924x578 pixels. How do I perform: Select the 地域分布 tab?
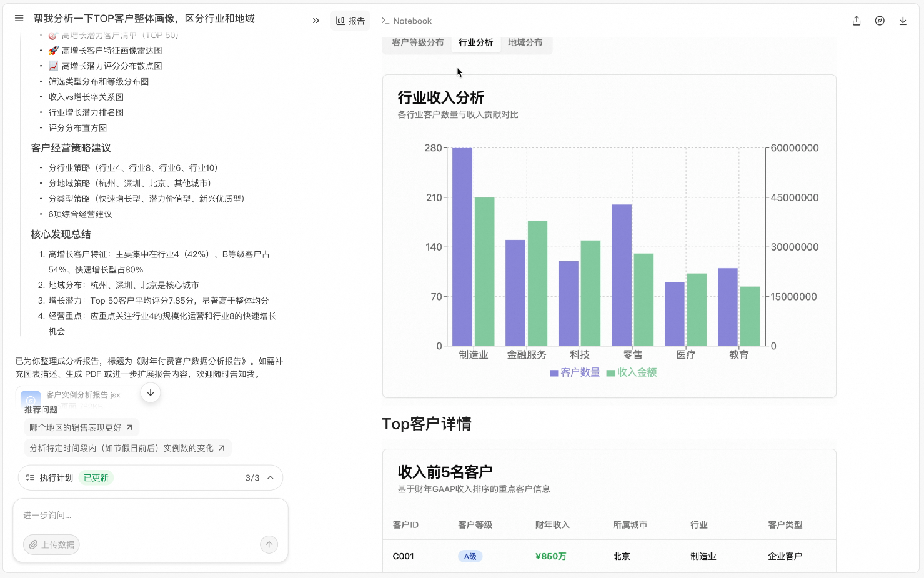(525, 42)
